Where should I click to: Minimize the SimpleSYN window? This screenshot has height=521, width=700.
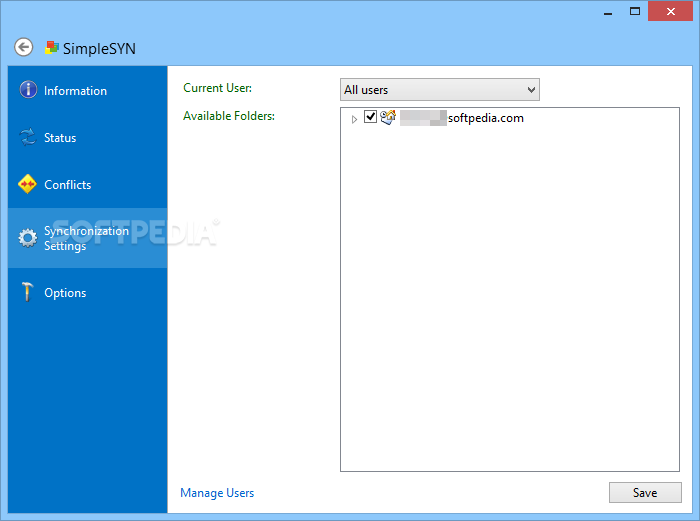[x=608, y=12]
